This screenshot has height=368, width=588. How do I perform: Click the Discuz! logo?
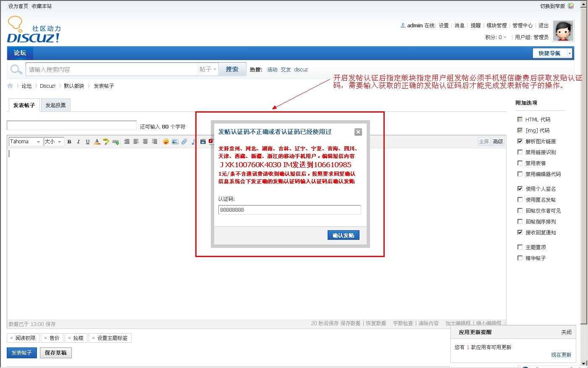34,29
